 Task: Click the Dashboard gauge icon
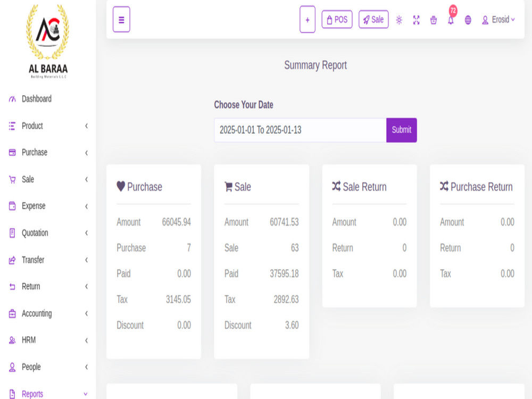12,99
